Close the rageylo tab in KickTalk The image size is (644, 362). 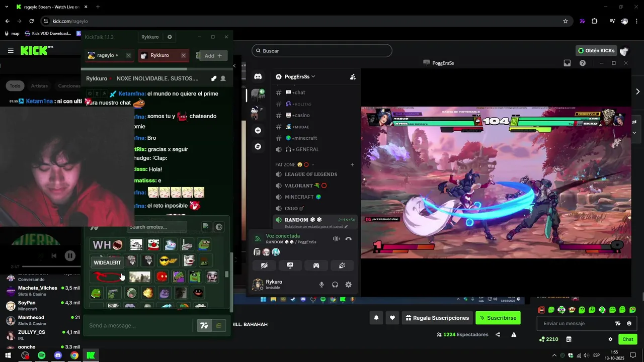point(128,55)
